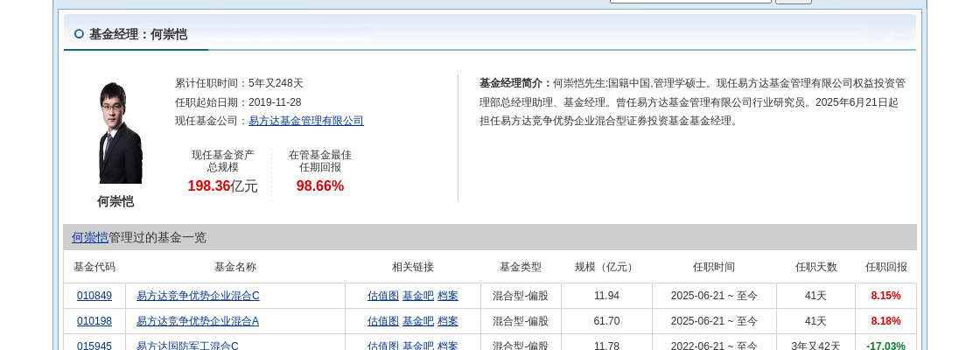
Task: Click the 基金类型 column header
Action: point(520,267)
